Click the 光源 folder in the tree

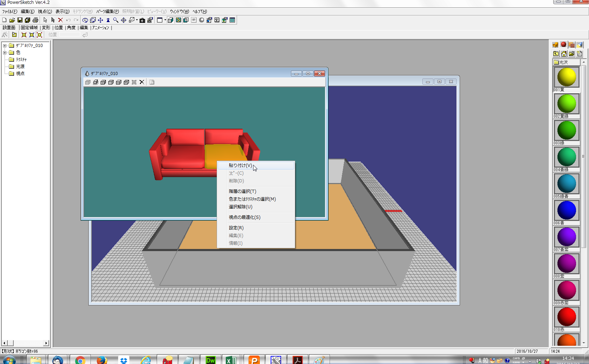tap(20, 67)
